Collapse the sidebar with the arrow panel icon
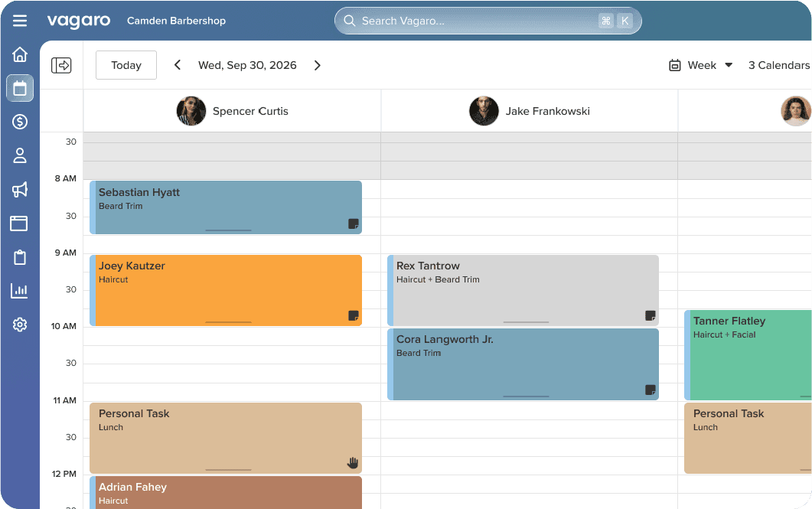This screenshot has height=509, width=812. coord(60,64)
